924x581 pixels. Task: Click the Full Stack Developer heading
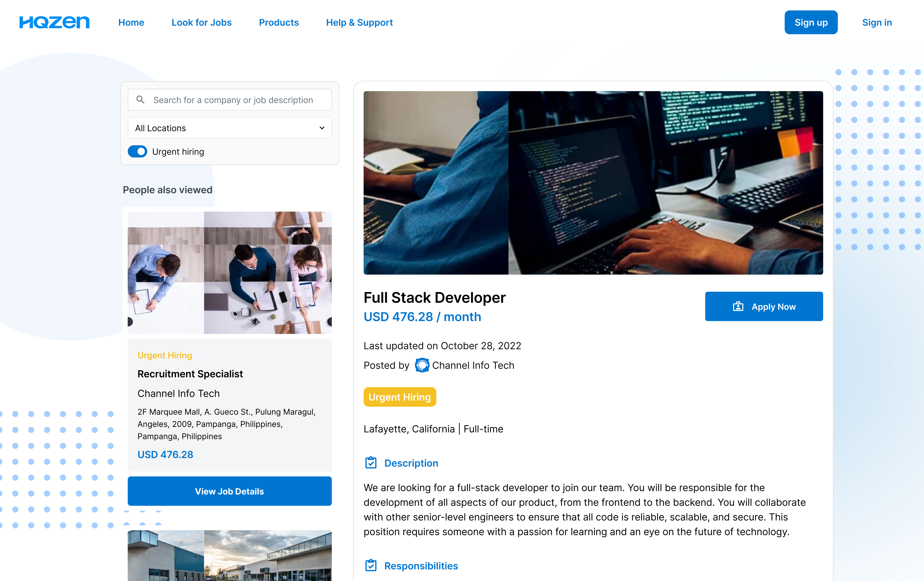(434, 298)
